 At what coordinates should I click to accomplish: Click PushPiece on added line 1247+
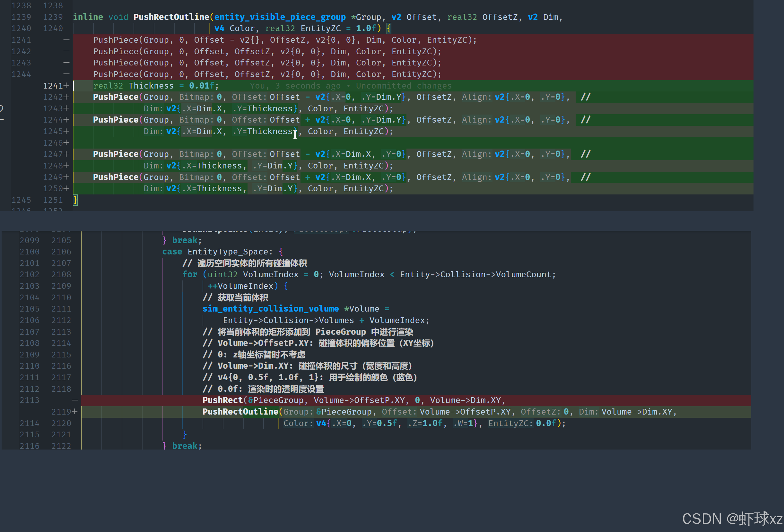pyautogui.click(x=116, y=154)
